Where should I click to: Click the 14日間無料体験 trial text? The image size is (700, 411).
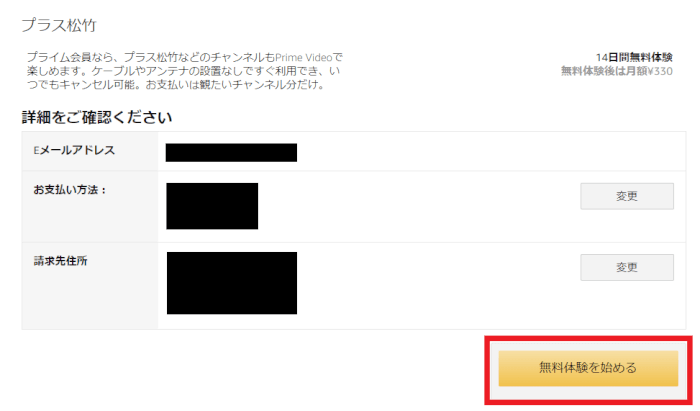[634, 57]
